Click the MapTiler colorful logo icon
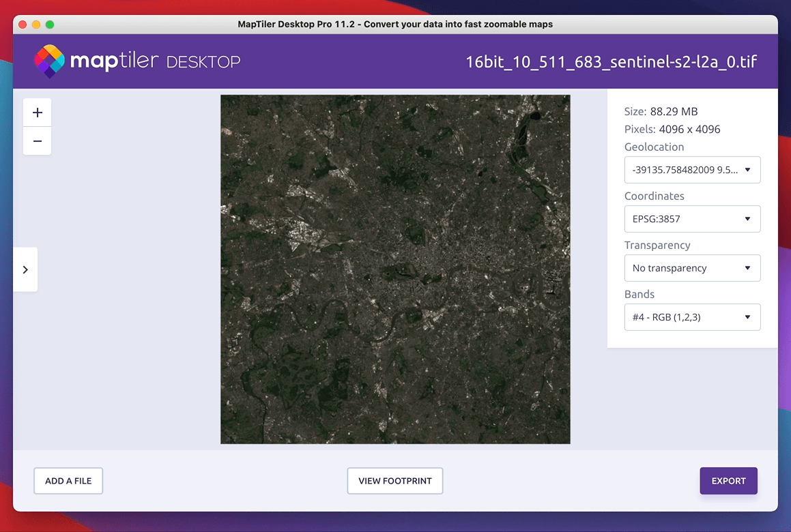 [x=49, y=61]
